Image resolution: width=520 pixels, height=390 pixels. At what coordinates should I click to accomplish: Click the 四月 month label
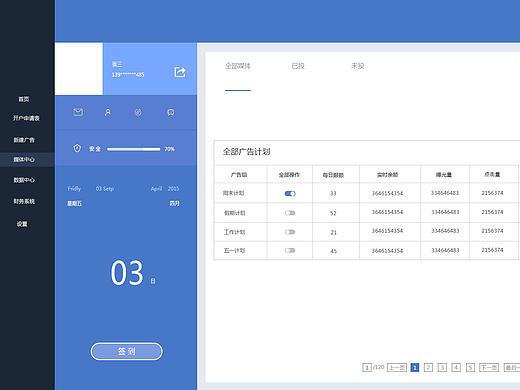(x=174, y=203)
